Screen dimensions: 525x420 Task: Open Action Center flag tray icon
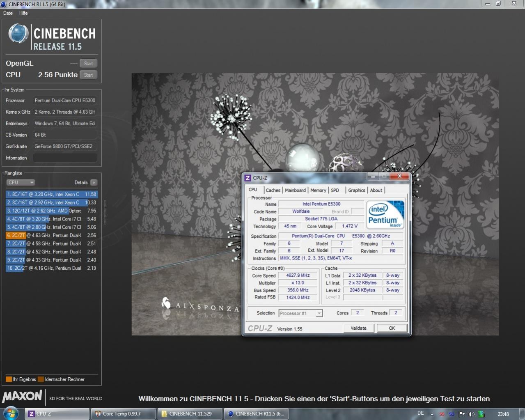pos(462,414)
